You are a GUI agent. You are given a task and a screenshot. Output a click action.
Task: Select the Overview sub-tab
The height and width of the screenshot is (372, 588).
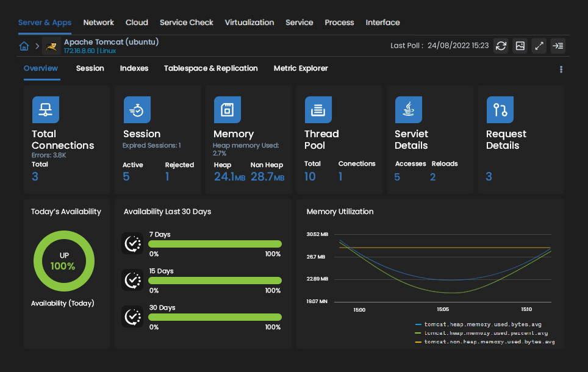pyautogui.click(x=41, y=68)
